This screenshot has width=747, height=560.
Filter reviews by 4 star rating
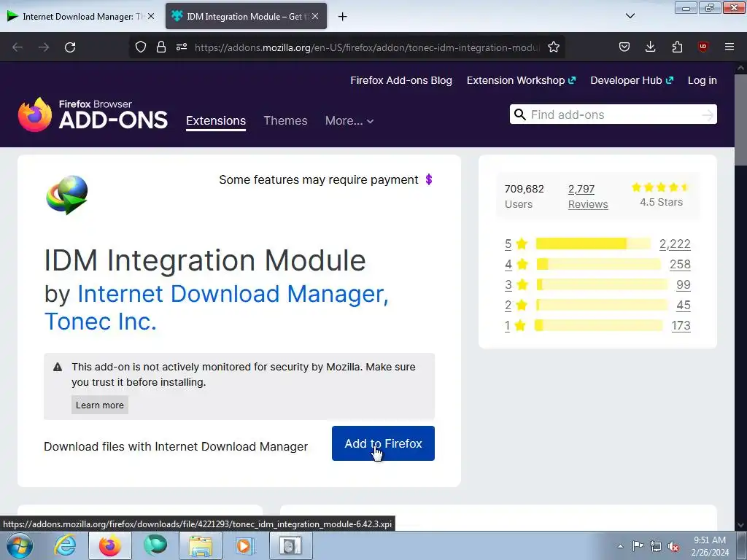(x=516, y=264)
